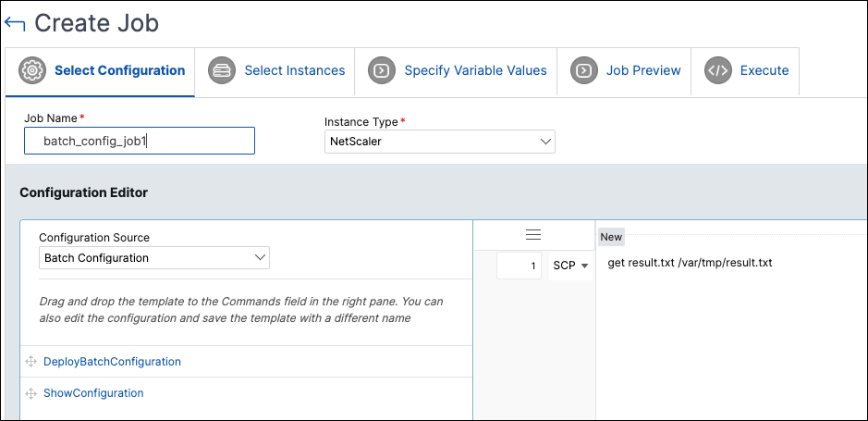Click the Create Job page title
The width and height of the screenshot is (868, 421).
tap(97, 23)
